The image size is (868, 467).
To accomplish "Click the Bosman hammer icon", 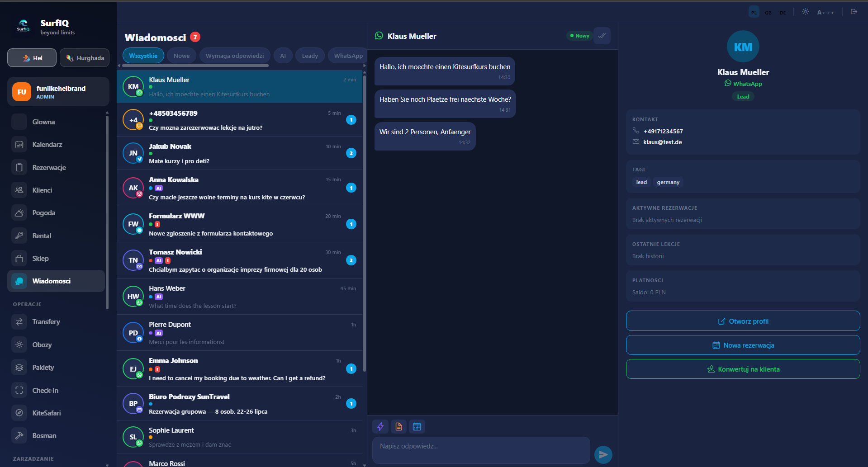I will 19,436.
